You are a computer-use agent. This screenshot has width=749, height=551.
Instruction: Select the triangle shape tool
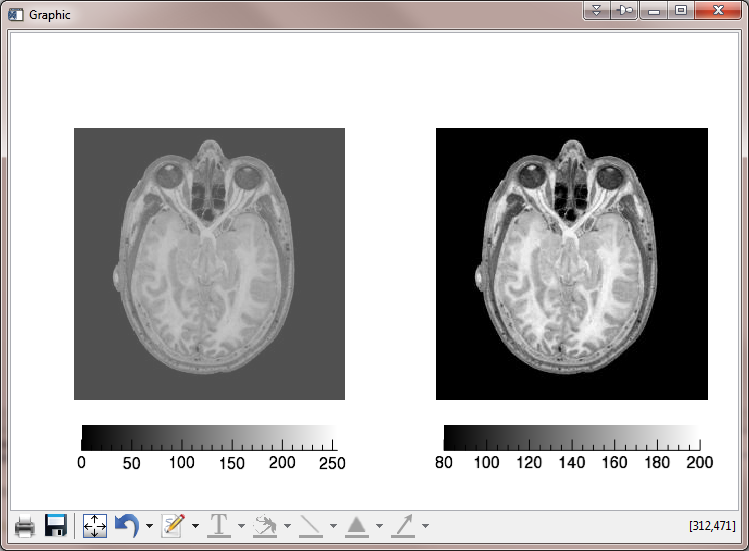[357, 526]
